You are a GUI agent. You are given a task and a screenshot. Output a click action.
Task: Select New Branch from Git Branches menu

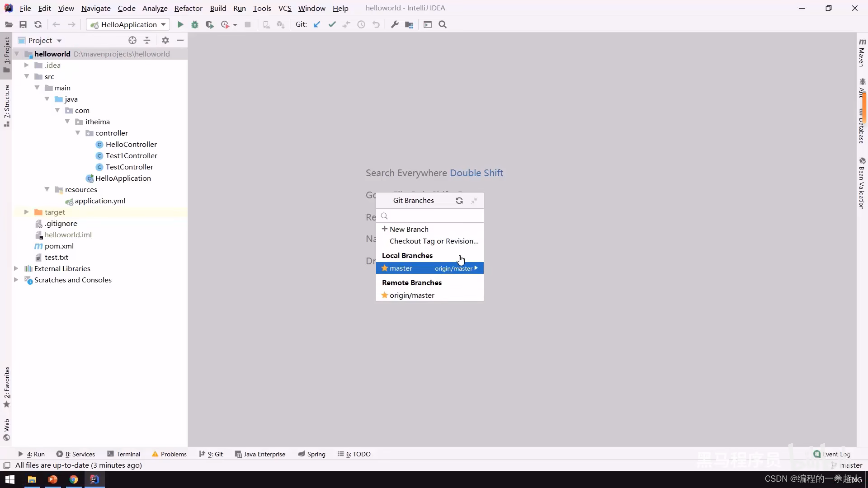click(x=409, y=229)
